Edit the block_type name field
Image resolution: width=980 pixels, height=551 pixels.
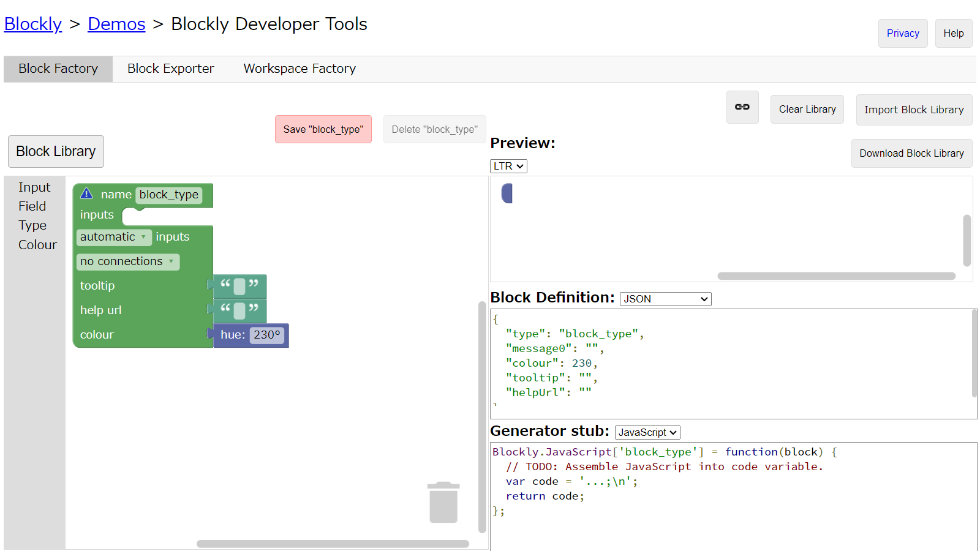click(169, 195)
